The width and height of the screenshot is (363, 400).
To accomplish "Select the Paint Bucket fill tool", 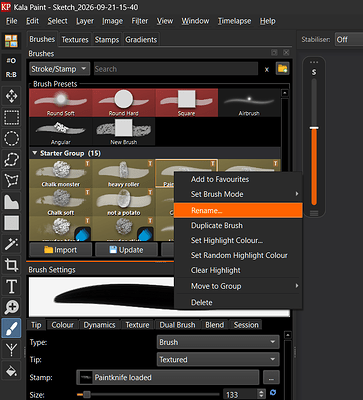I will [x=12, y=371].
